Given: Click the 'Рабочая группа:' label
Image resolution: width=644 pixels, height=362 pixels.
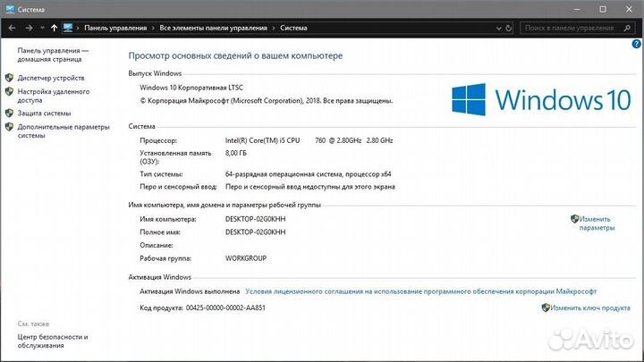Looking at the screenshot, I should pos(165,258).
